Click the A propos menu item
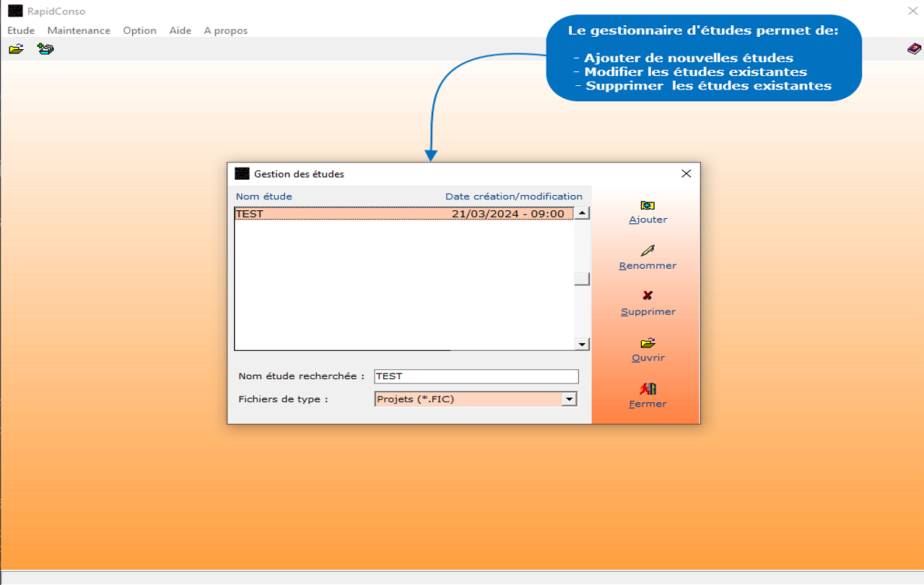Image resolution: width=924 pixels, height=585 pixels. [x=225, y=30]
